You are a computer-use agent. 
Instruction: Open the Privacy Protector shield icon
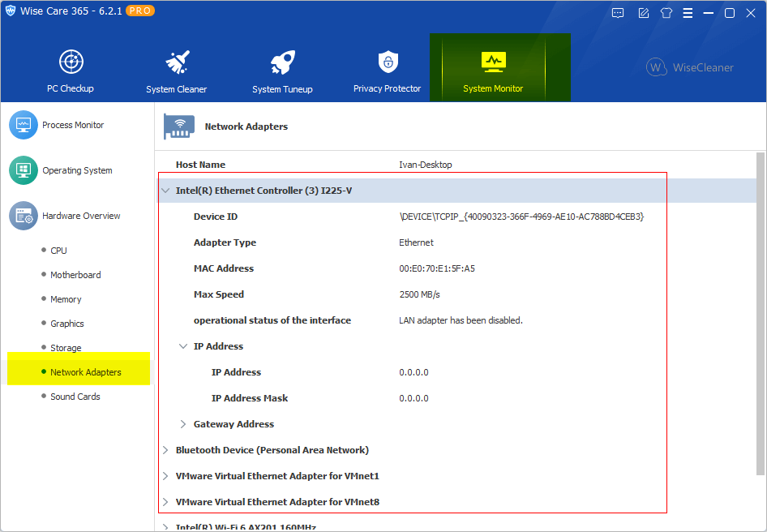(388, 62)
